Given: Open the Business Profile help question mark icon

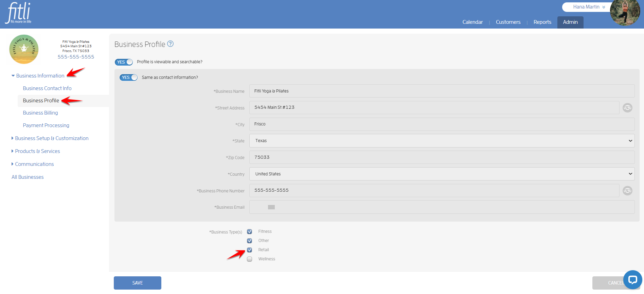Looking at the screenshot, I should coord(171,44).
